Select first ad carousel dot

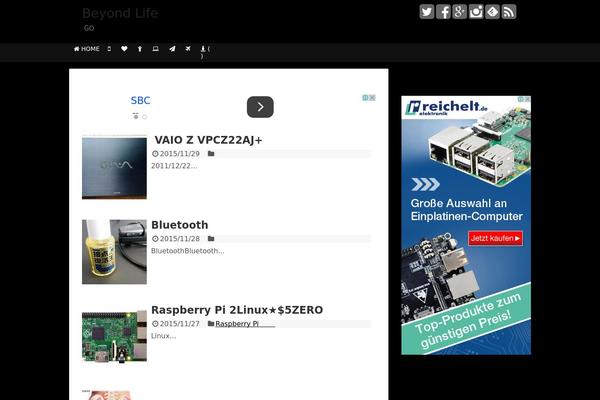click(135, 117)
